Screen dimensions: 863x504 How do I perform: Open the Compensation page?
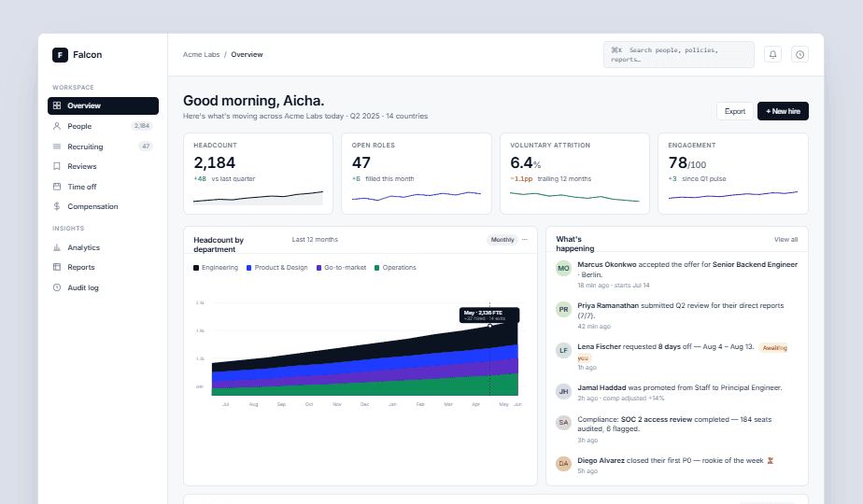coord(103,206)
